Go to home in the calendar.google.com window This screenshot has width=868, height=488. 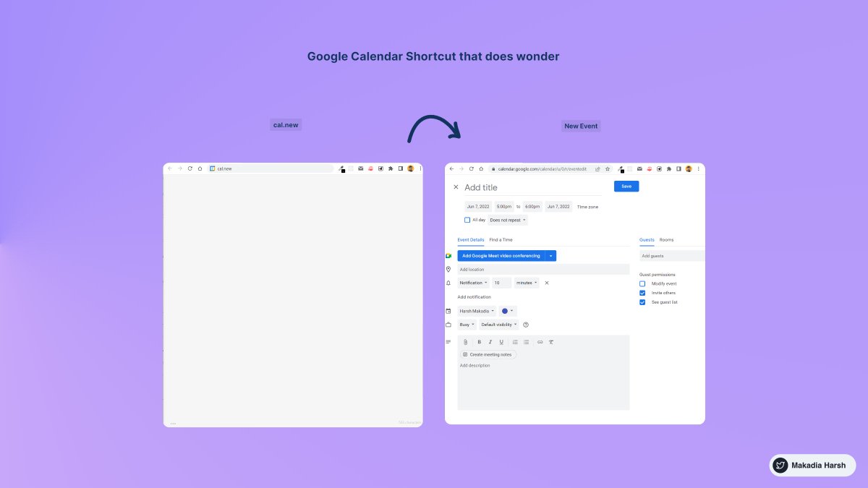(x=481, y=168)
